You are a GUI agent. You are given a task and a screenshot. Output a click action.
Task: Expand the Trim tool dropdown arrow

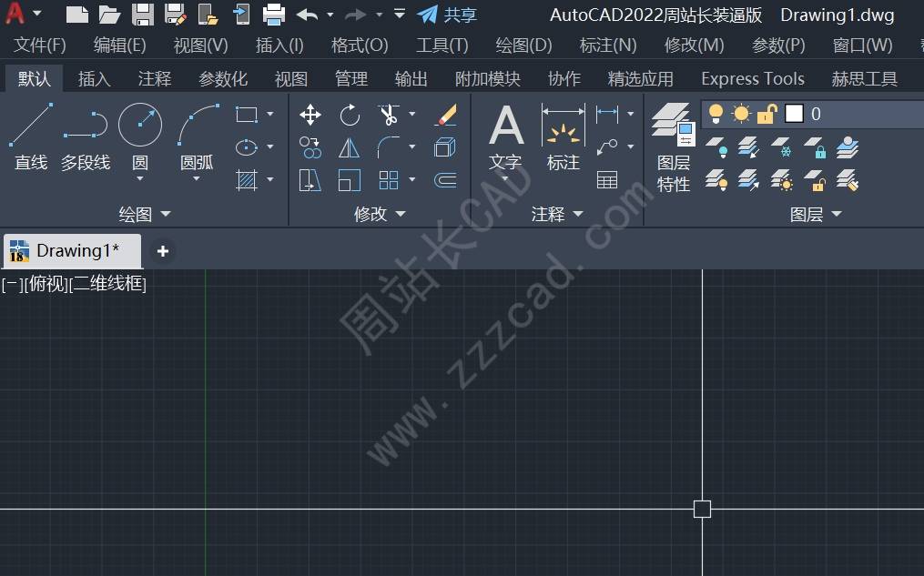click(411, 114)
